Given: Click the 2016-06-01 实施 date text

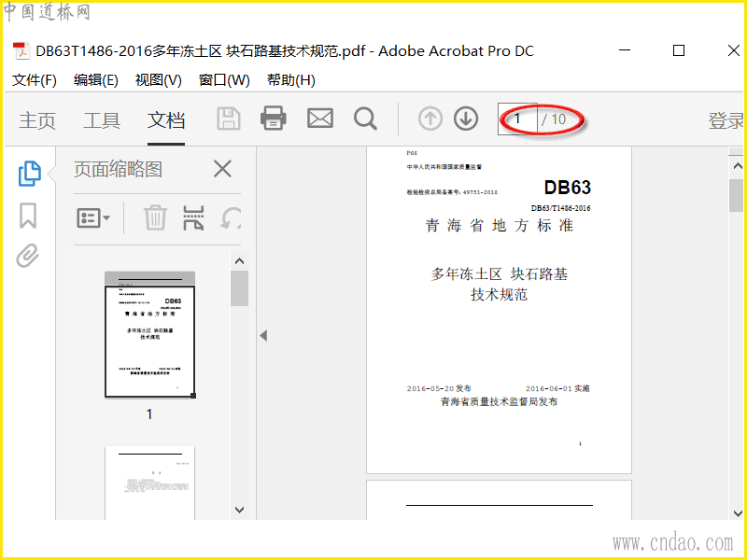Looking at the screenshot, I should click(557, 388).
